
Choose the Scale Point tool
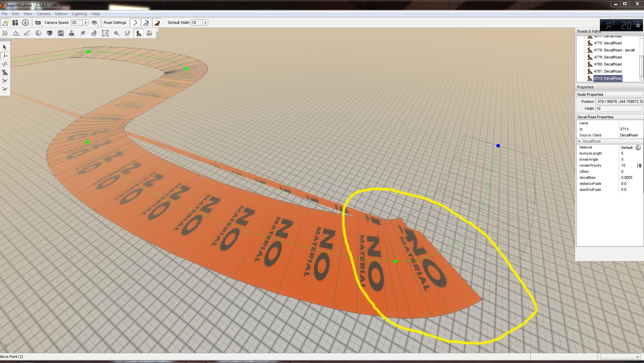coord(5,64)
